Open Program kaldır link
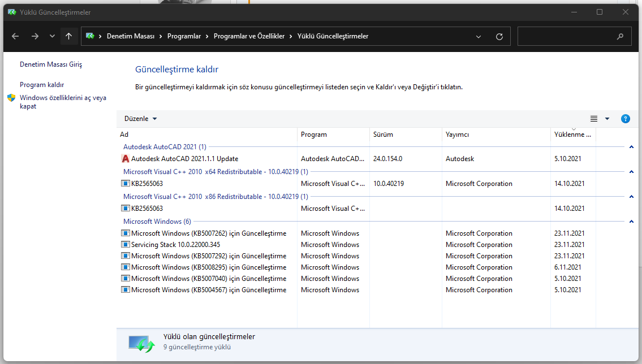 point(42,85)
